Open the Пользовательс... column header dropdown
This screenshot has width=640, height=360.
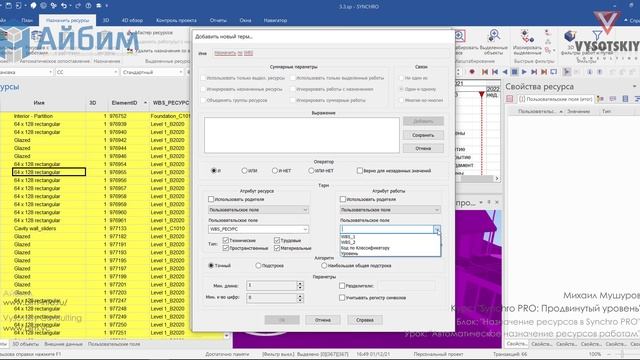pos(561,111)
